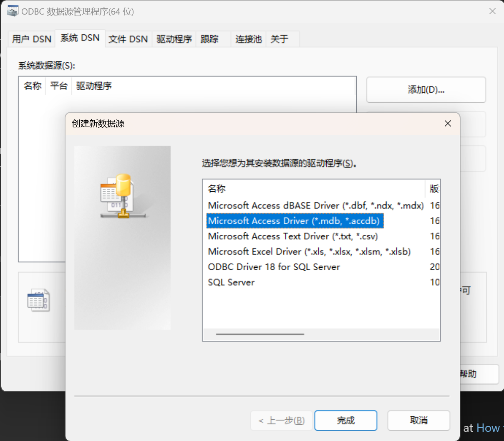Click the driver list horizontal scrollbar
Viewport: 504px width, 441px height.
coord(260,334)
